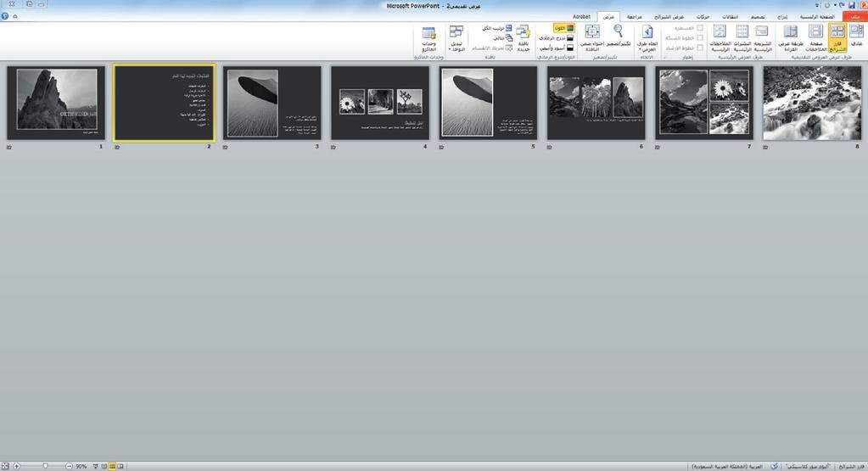Select Black and White (أسود وأبيض) mode

pos(557,48)
